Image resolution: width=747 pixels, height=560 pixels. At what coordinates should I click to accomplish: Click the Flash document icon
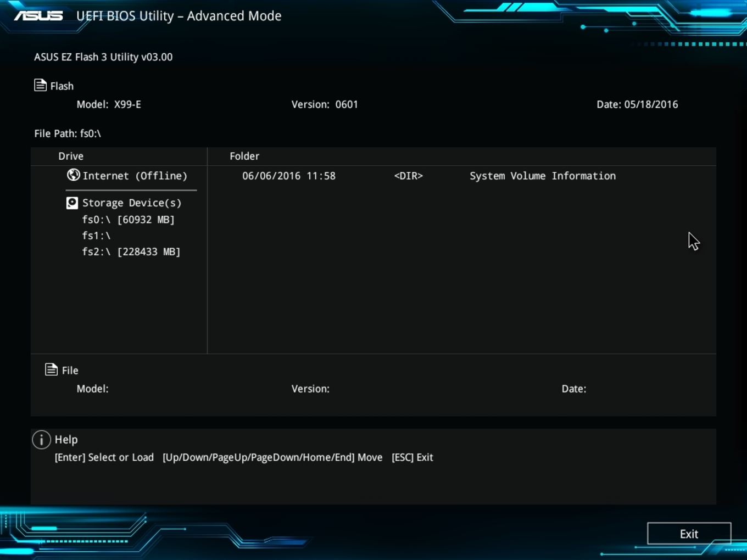click(40, 85)
